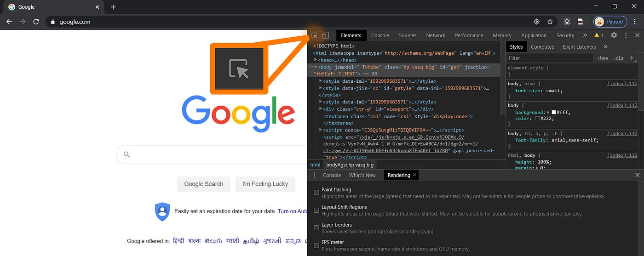Close the Rendering drawer tab
This screenshot has width=644, height=256.
click(x=414, y=175)
